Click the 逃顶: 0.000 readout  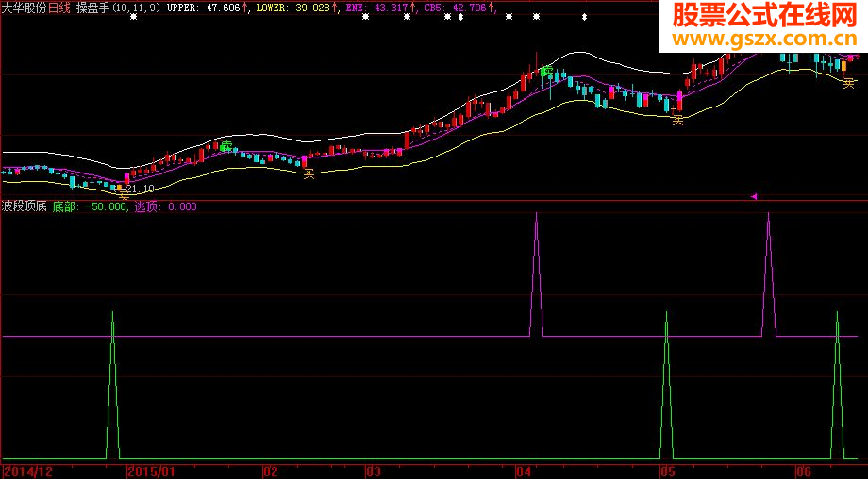165,206
